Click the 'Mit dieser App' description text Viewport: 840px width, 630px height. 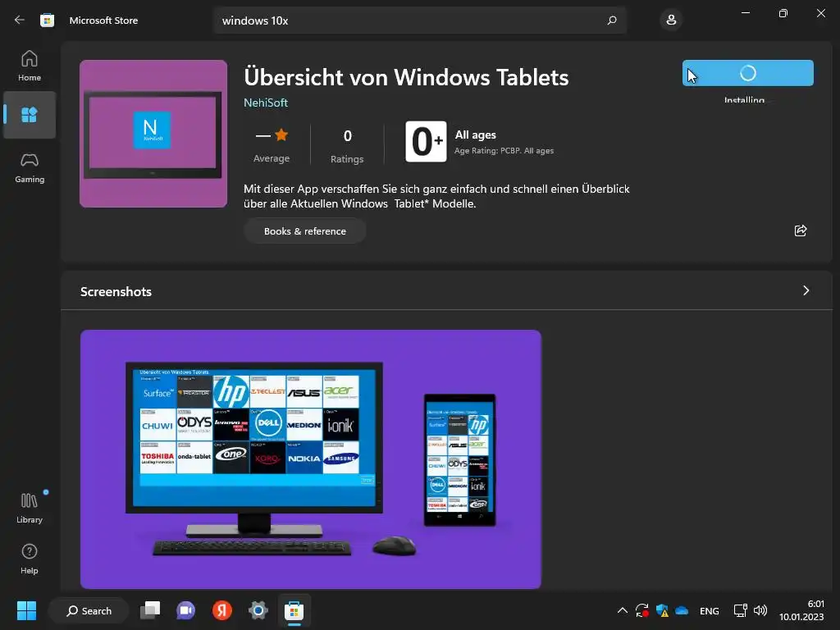point(436,196)
